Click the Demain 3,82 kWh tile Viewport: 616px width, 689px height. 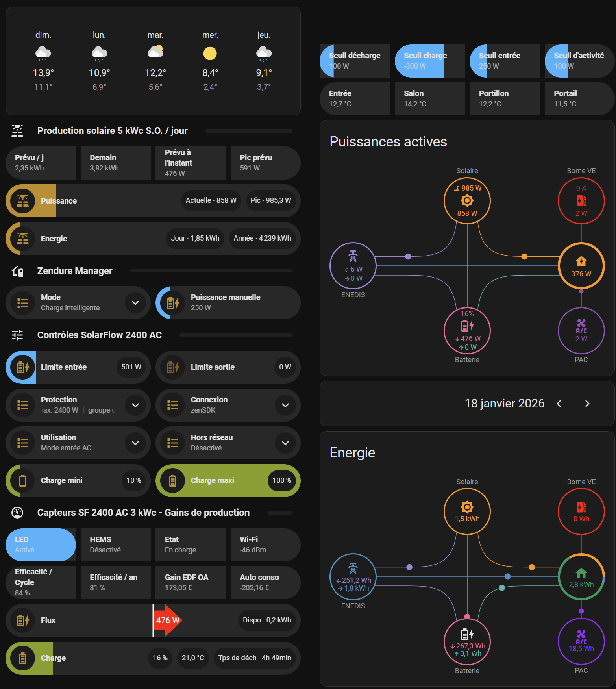tap(116, 163)
